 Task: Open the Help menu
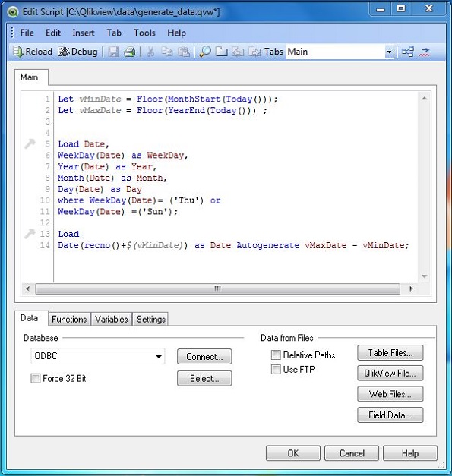coord(176,33)
